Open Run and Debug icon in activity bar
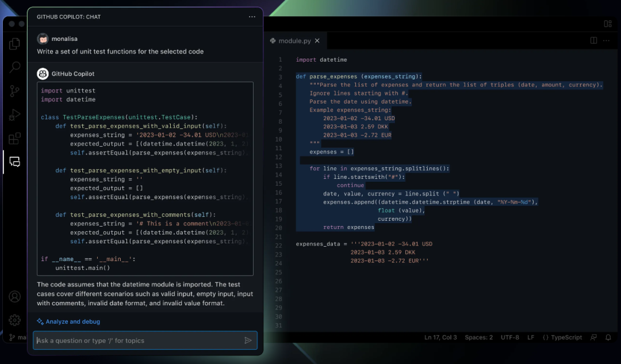The height and width of the screenshot is (364, 621). click(x=14, y=115)
